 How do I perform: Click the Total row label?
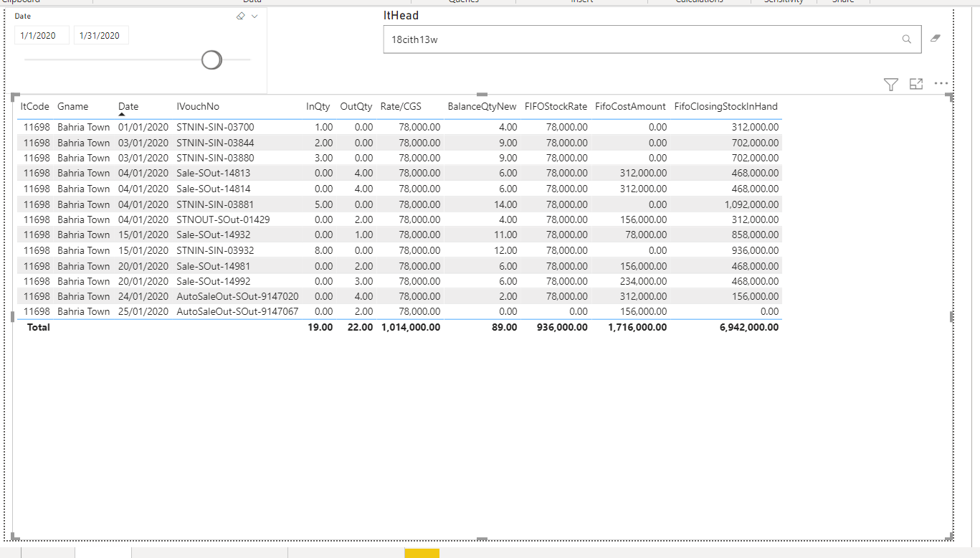39,327
